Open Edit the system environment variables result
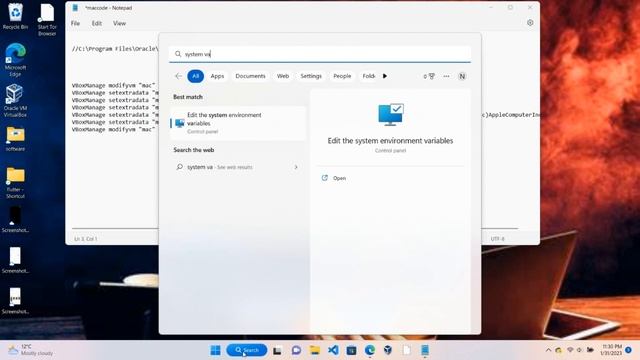640x360 pixels. coord(238,123)
